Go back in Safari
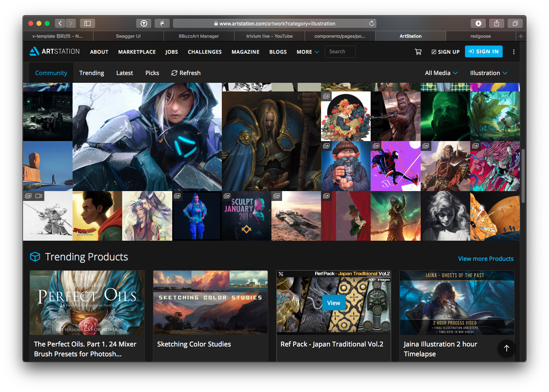Screen dimensions: 549x392 click(60, 23)
